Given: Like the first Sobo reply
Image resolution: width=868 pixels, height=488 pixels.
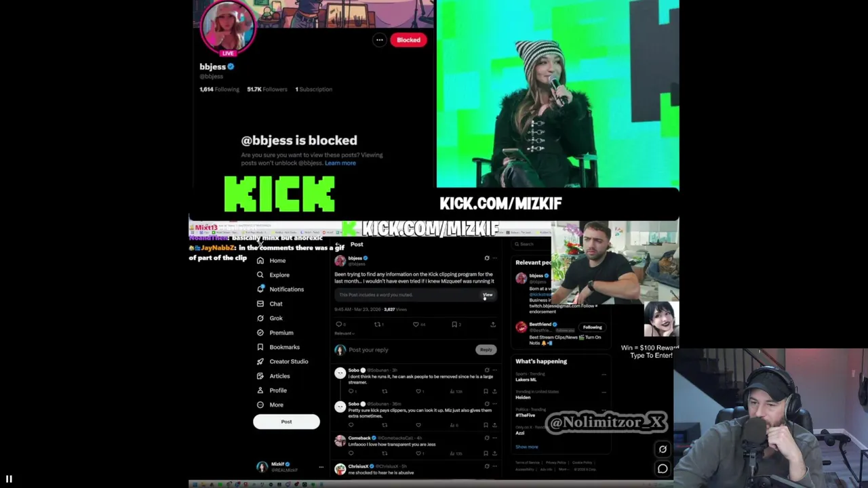Looking at the screenshot, I should (418, 391).
